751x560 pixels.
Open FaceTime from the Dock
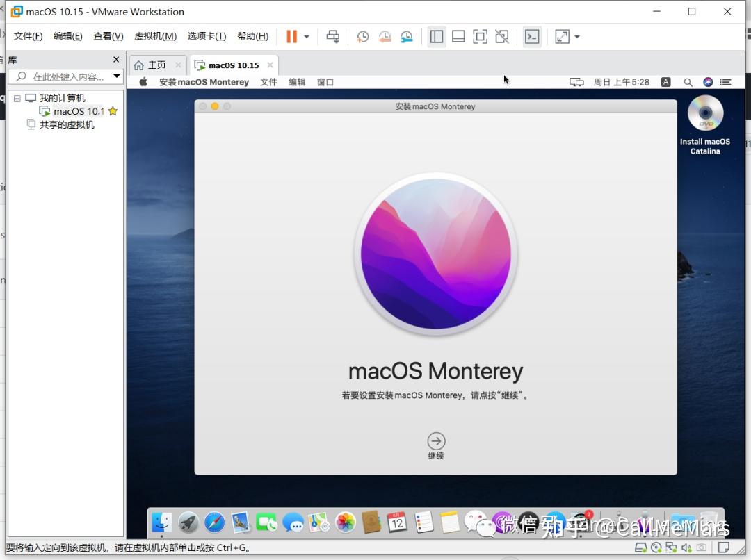(266, 522)
